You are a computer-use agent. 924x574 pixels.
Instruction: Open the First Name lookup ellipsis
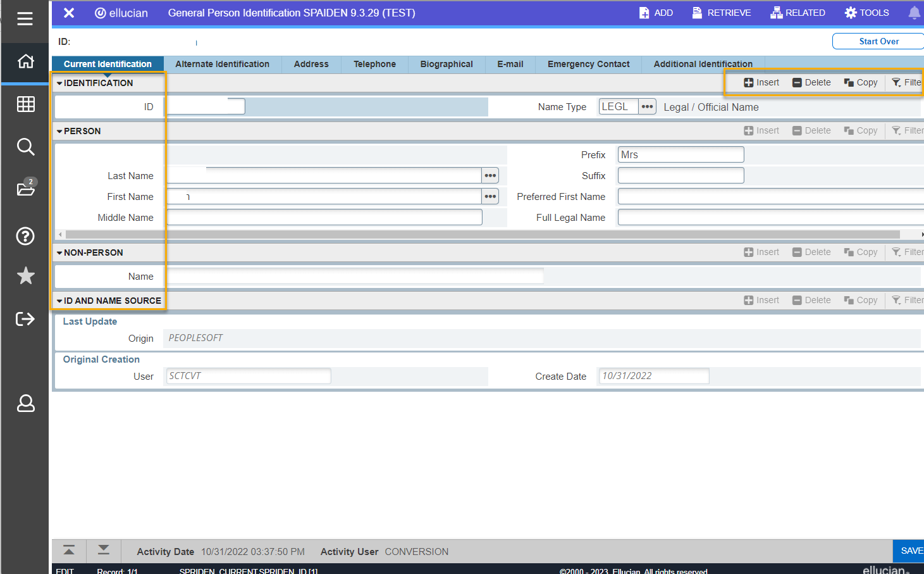[490, 196]
